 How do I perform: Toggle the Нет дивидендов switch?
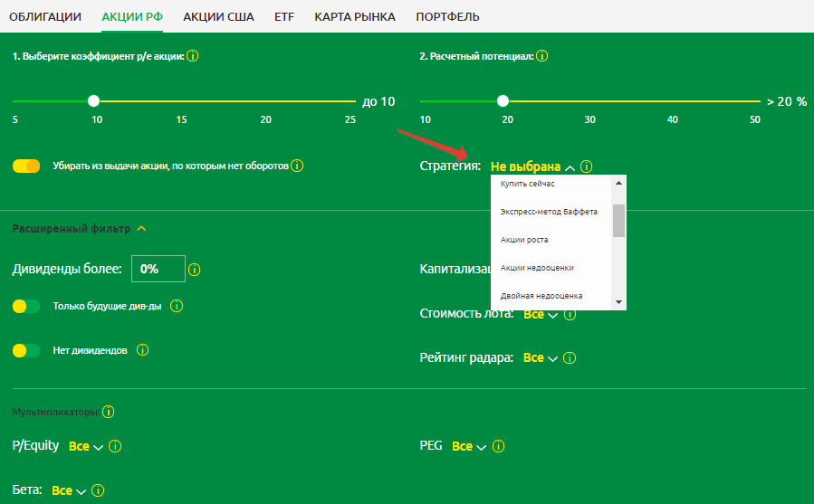[x=26, y=349]
